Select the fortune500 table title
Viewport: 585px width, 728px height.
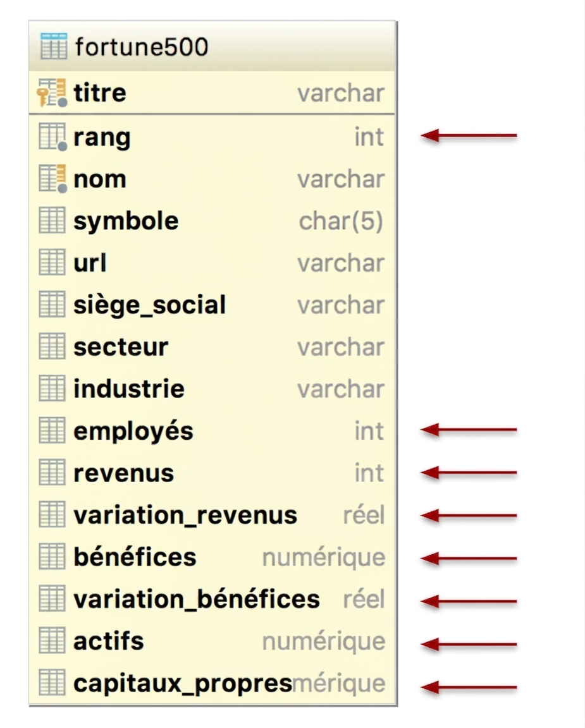point(142,47)
